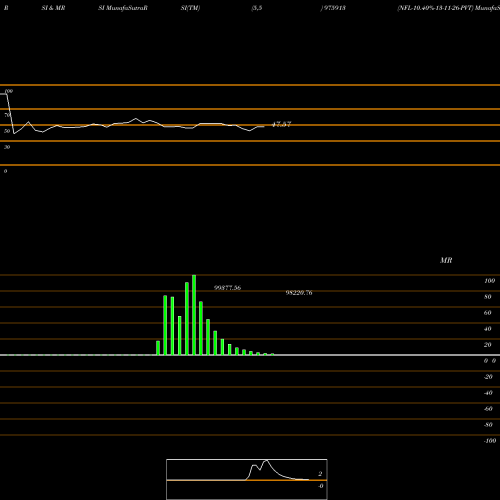Click the value label '98229.76'
The image size is (500, 500).
coord(299,293)
